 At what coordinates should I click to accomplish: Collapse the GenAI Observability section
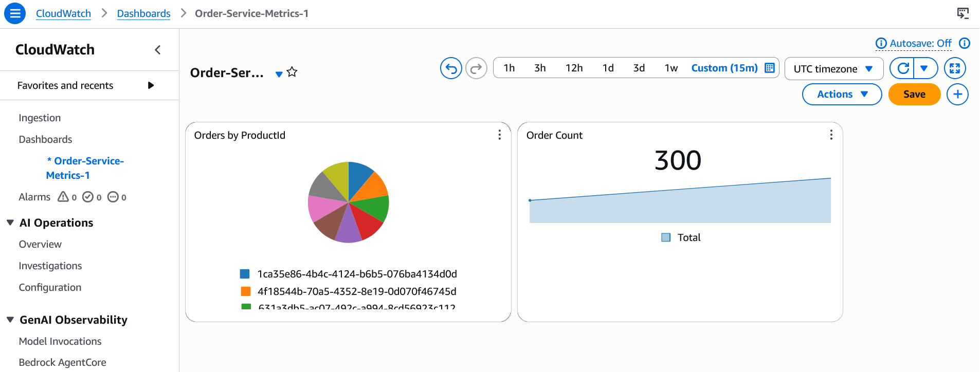[x=10, y=320]
